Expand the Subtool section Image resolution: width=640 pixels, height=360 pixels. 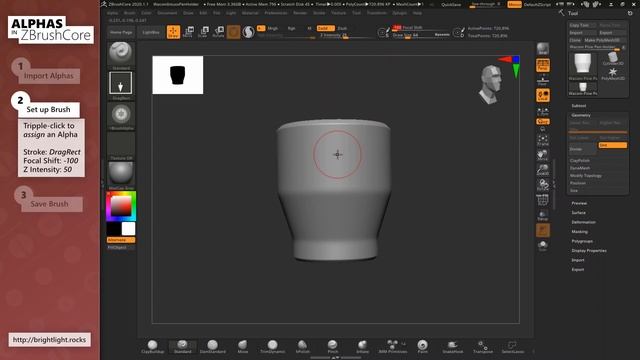[x=578, y=106]
